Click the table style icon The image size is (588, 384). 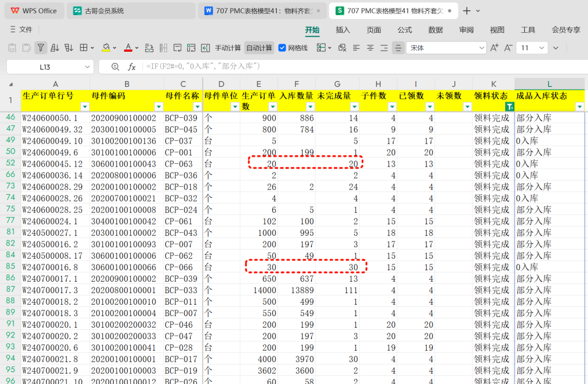click(x=321, y=48)
